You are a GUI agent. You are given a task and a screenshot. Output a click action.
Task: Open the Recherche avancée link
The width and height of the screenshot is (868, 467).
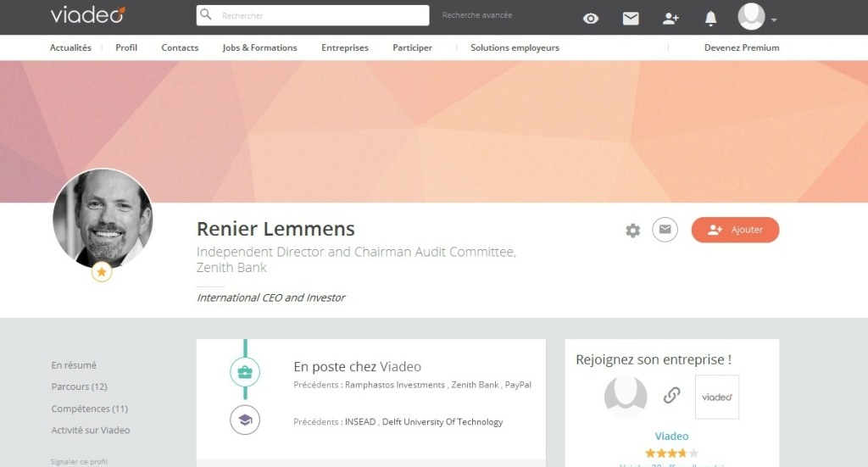click(x=477, y=15)
